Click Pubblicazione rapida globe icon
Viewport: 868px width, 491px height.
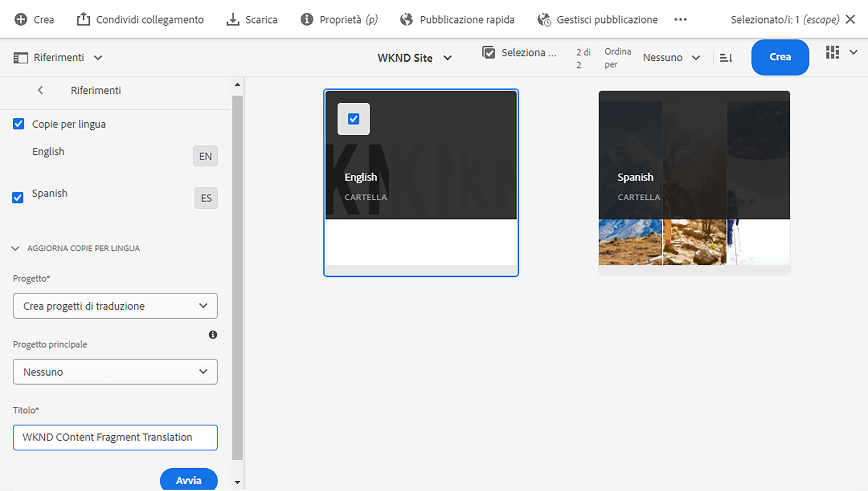pyautogui.click(x=406, y=19)
